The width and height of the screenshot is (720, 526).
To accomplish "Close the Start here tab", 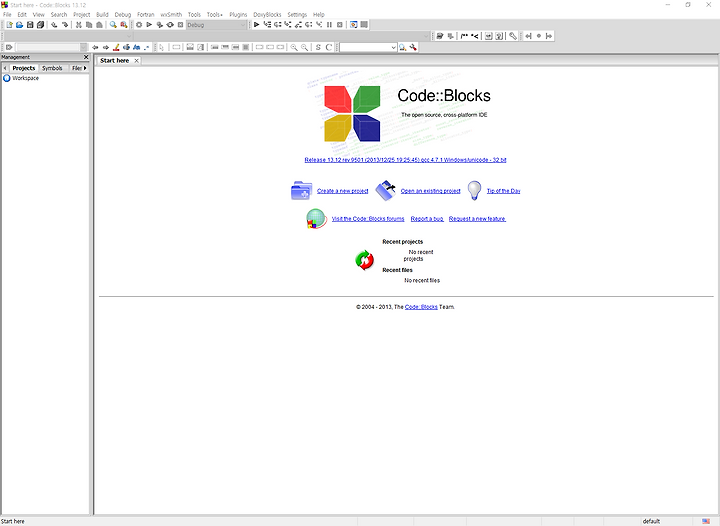I will 136,61.
